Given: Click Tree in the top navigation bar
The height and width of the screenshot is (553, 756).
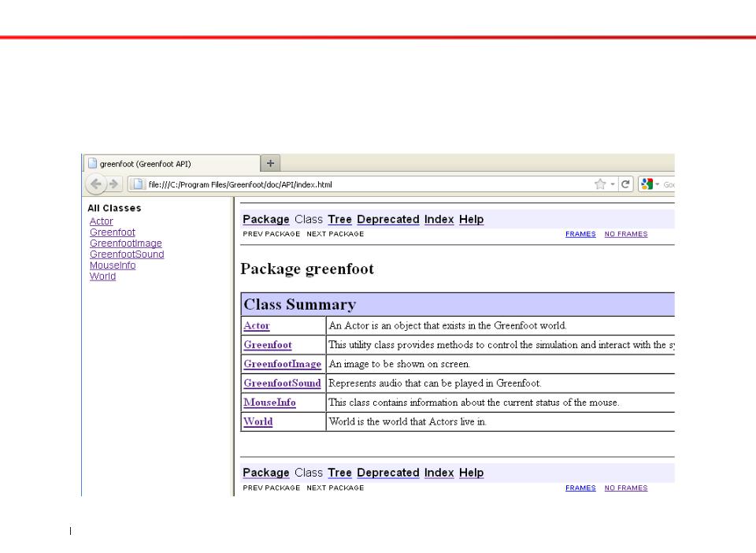Looking at the screenshot, I should (x=340, y=219).
